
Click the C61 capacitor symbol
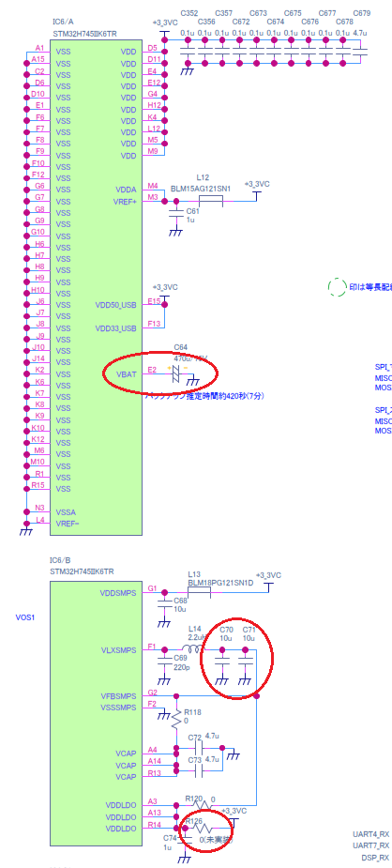[176, 213]
